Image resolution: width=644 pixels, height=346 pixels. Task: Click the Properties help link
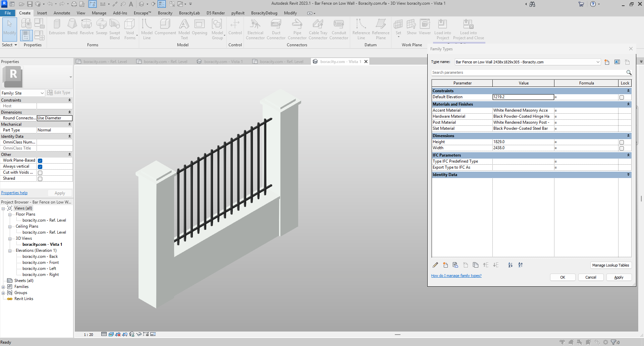14,193
